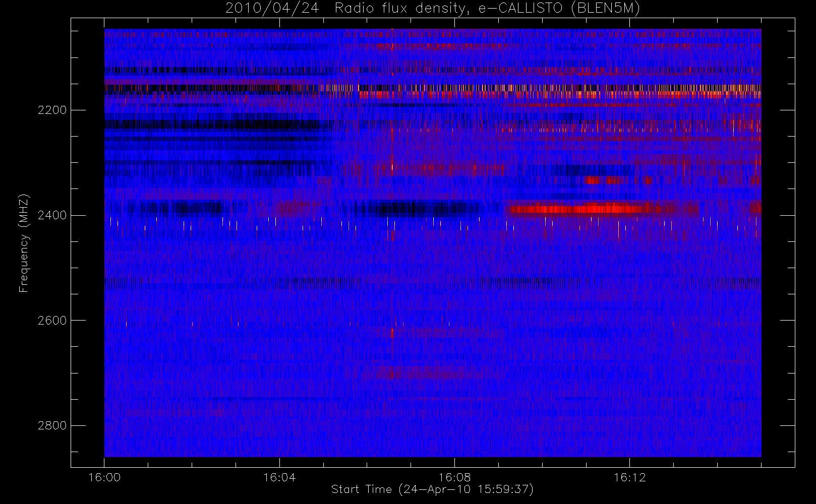816x504 pixels.
Task: Click the plot title '2010/04/24 Radio flux density'
Action: (432, 9)
